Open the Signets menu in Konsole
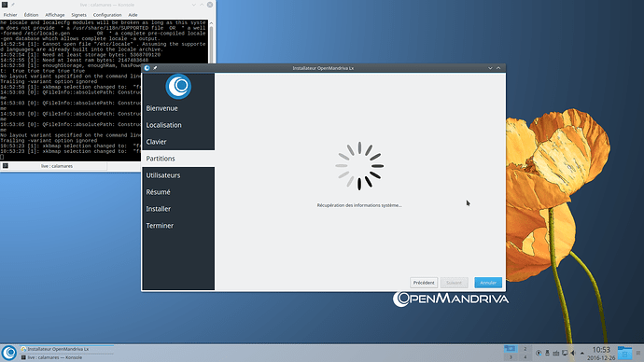 tap(78, 15)
